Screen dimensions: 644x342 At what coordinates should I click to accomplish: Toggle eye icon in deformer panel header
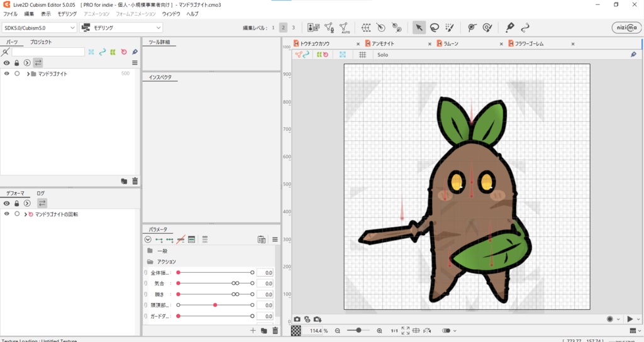[6, 203]
